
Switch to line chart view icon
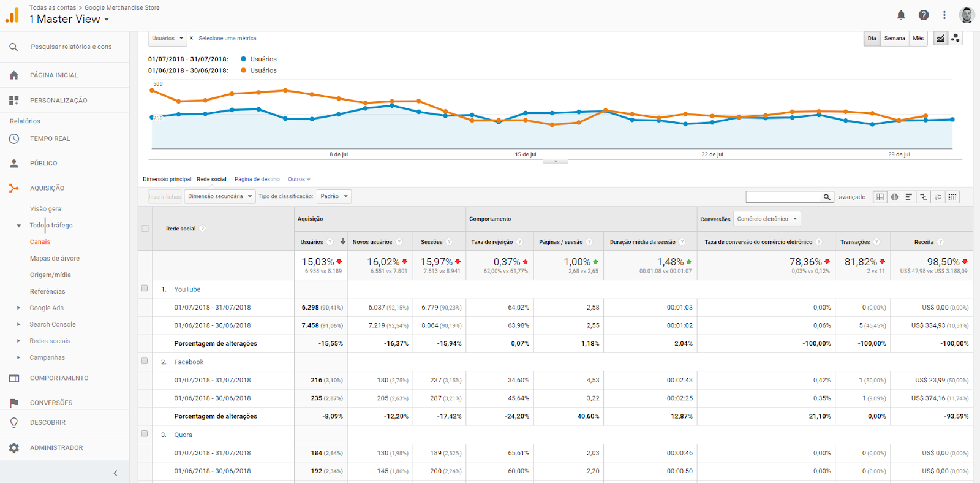940,39
